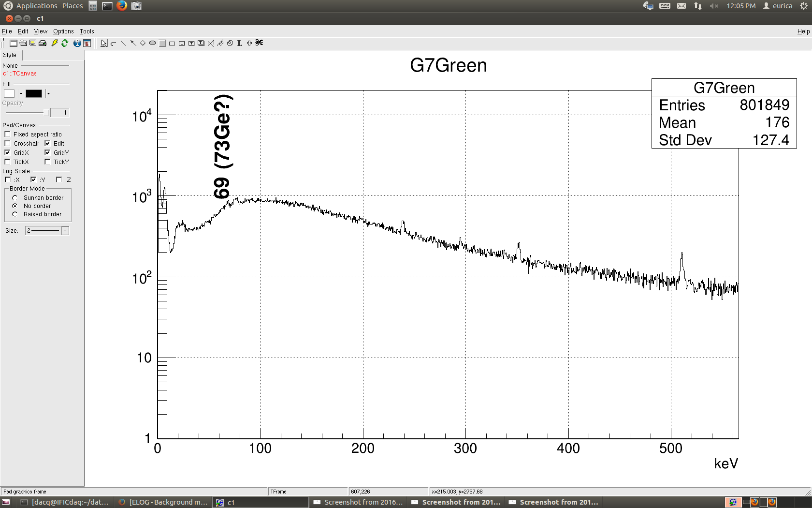Open the Inspector info icon
Screen dimensions: 812x508
[77, 43]
